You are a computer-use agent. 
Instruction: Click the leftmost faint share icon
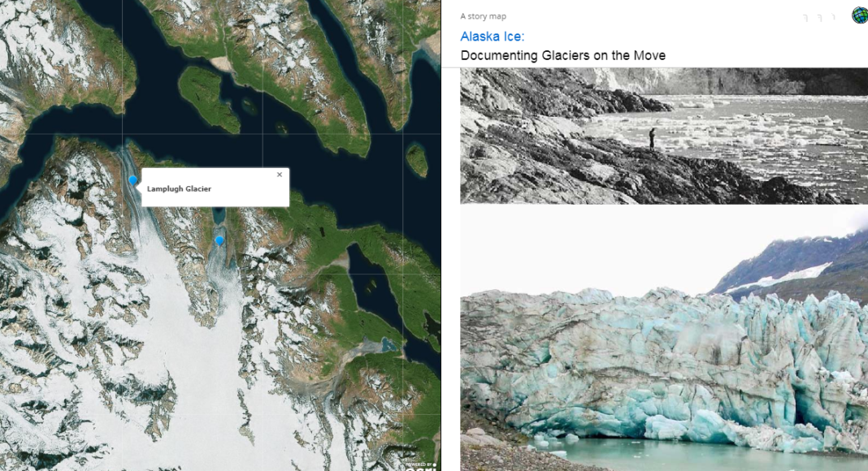click(x=805, y=18)
